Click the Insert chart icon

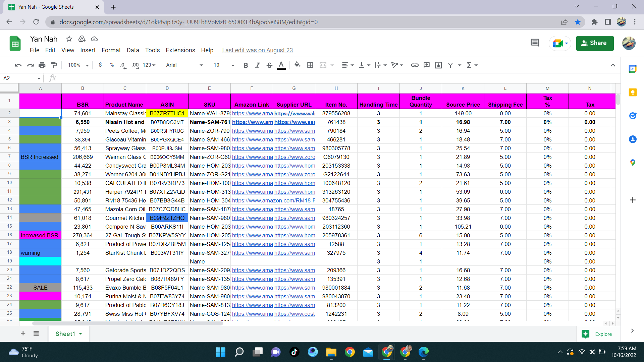(x=438, y=65)
